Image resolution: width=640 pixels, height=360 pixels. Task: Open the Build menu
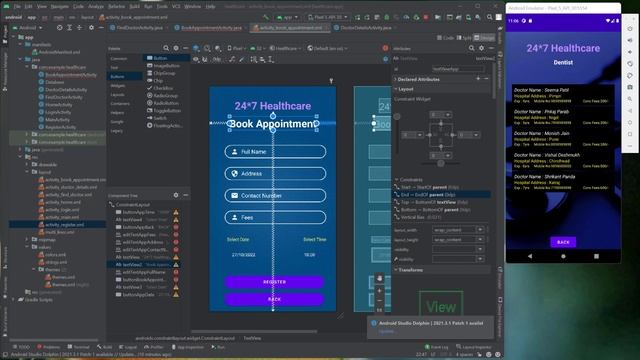pos(134,7)
